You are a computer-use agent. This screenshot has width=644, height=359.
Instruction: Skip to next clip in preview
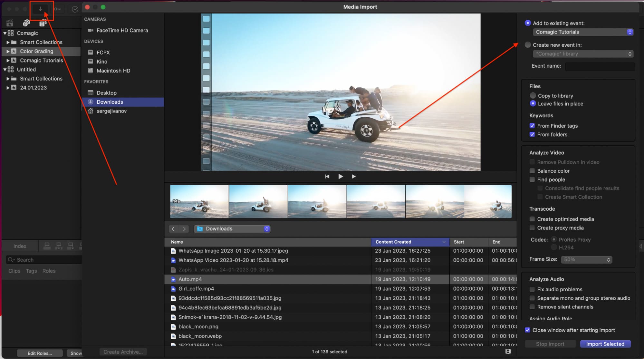tap(354, 176)
